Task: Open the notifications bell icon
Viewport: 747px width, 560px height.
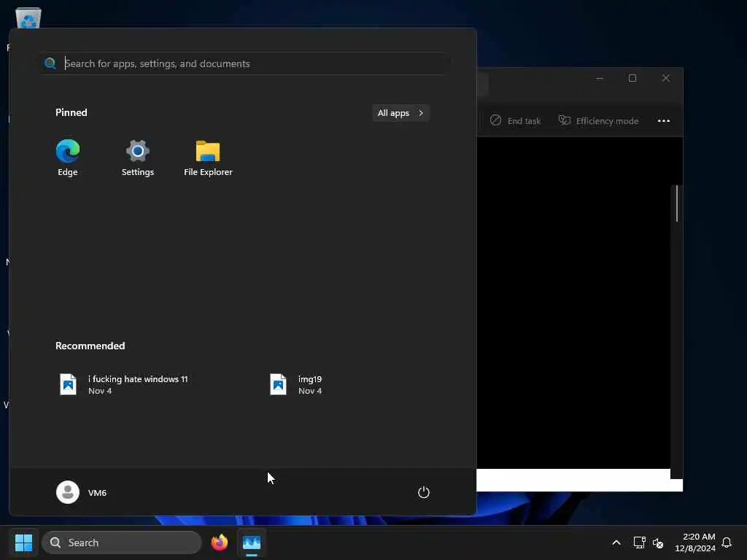Action: point(727,542)
